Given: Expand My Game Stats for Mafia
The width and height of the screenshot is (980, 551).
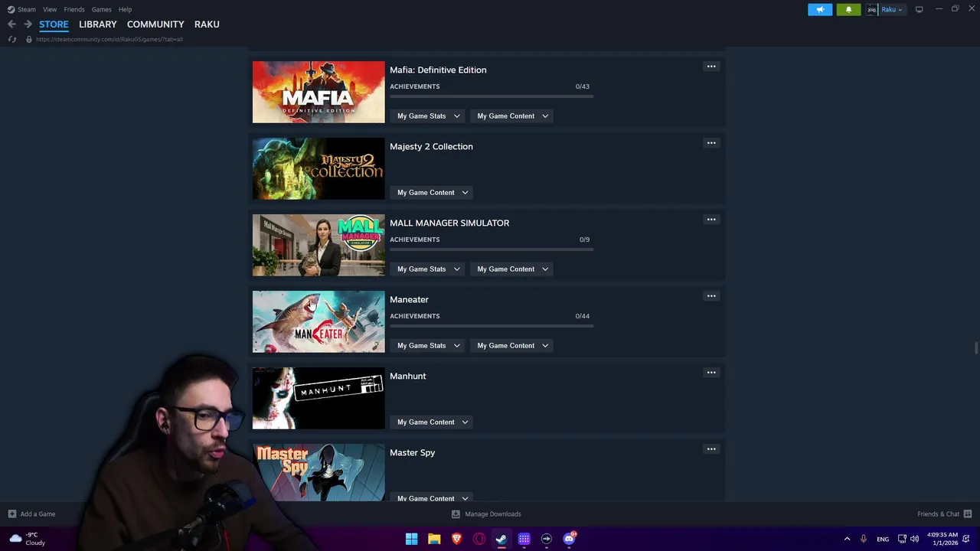Looking at the screenshot, I should 428,116.
